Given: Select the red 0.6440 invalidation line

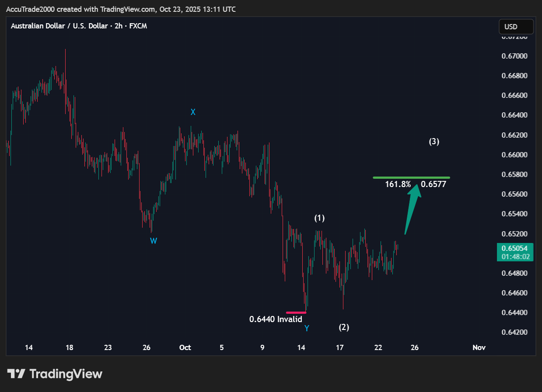Looking at the screenshot, I should pyautogui.click(x=296, y=312).
